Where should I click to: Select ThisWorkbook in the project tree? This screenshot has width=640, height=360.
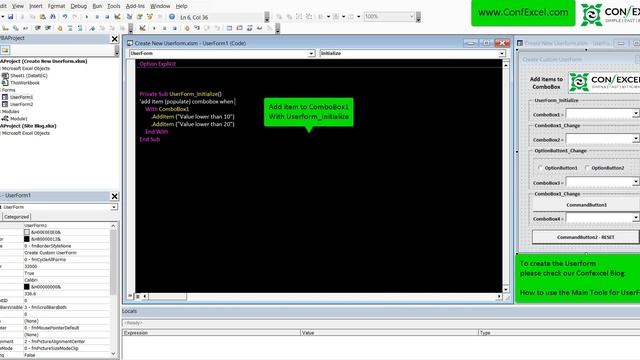24,83
